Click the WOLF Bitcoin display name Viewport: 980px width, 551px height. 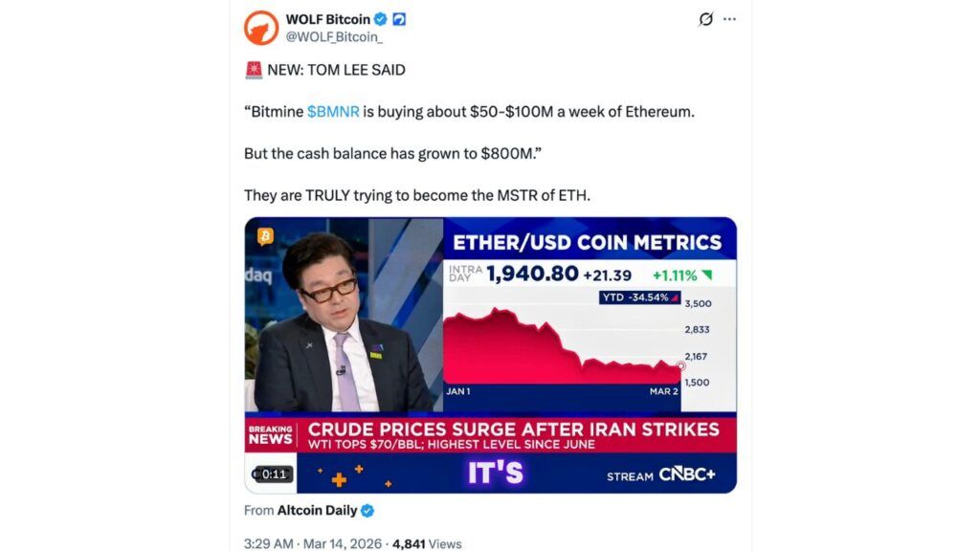[327, 19]
